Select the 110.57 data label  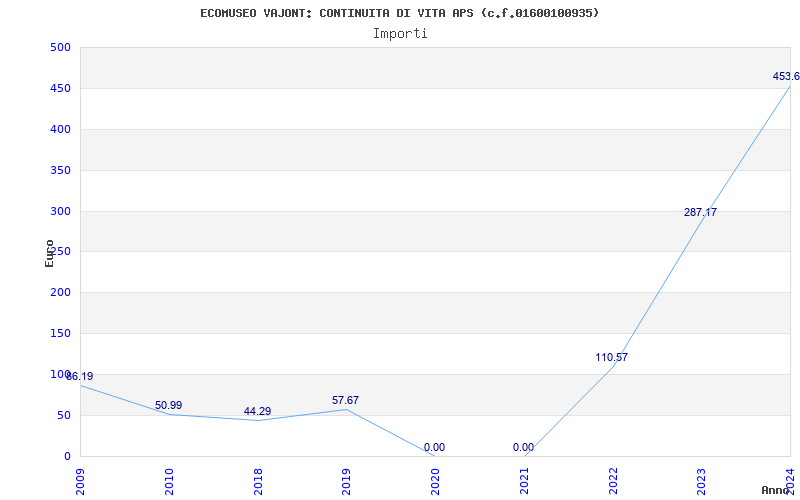coord(611,357)
